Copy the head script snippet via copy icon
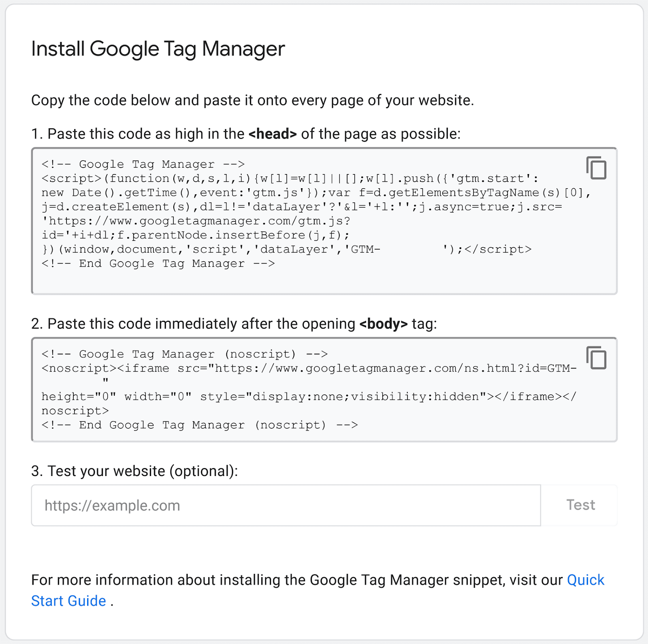The height and width of the screenshot is (644, 648). pos(596,168)
